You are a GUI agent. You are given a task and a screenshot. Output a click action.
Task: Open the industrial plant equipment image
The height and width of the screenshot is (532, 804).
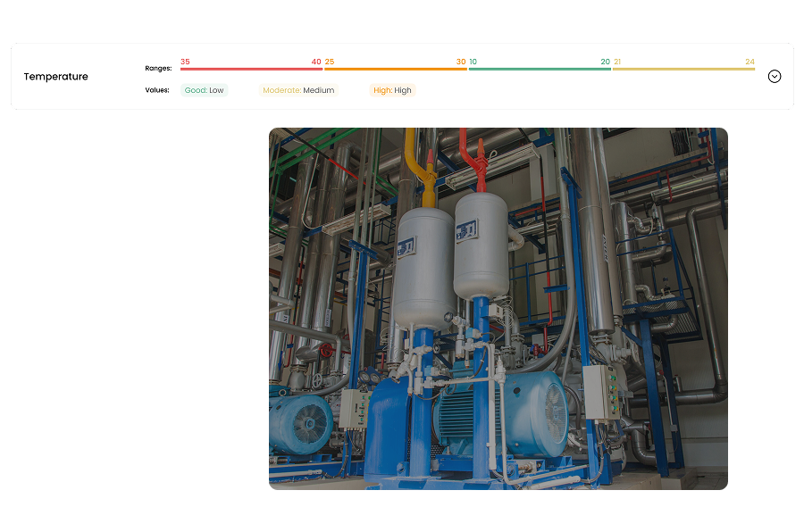pos(498,309)
